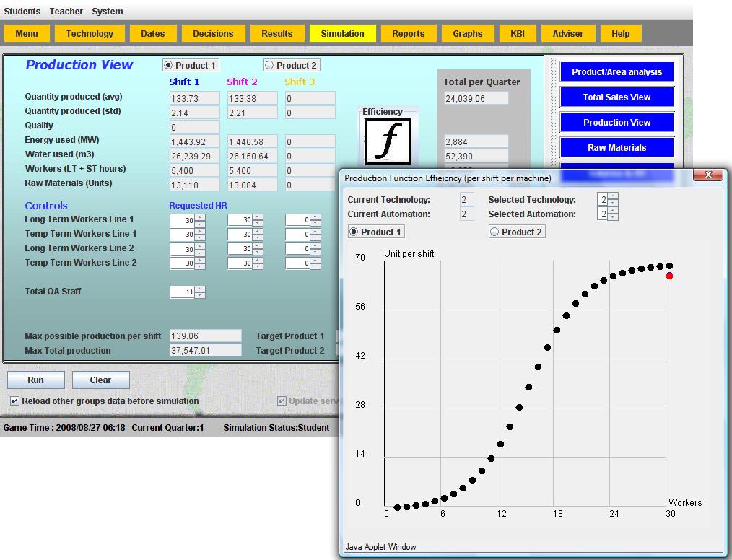
Task: Increase Selected Technology spinner value
Action: (x=613, y=196)
